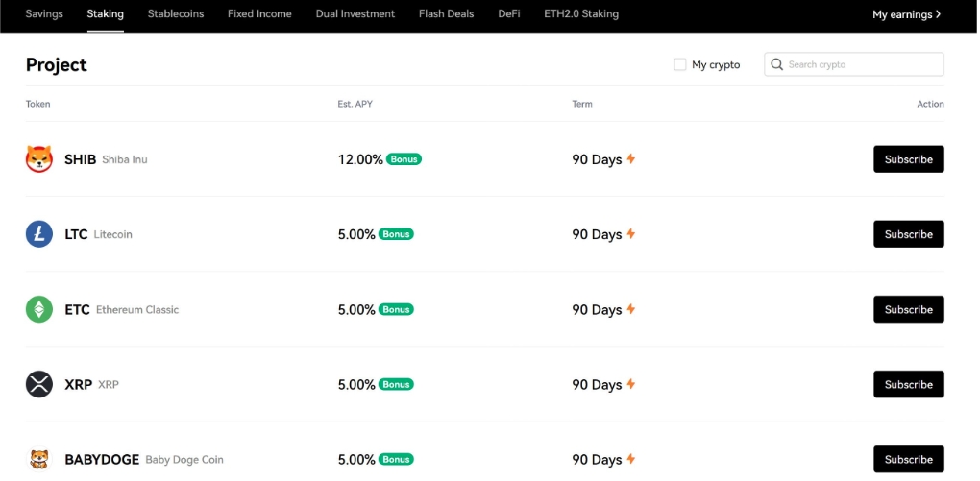Click the Ethereum Classic name text
The width and height of the screenshot is (980, 481).
click(137, 310)
